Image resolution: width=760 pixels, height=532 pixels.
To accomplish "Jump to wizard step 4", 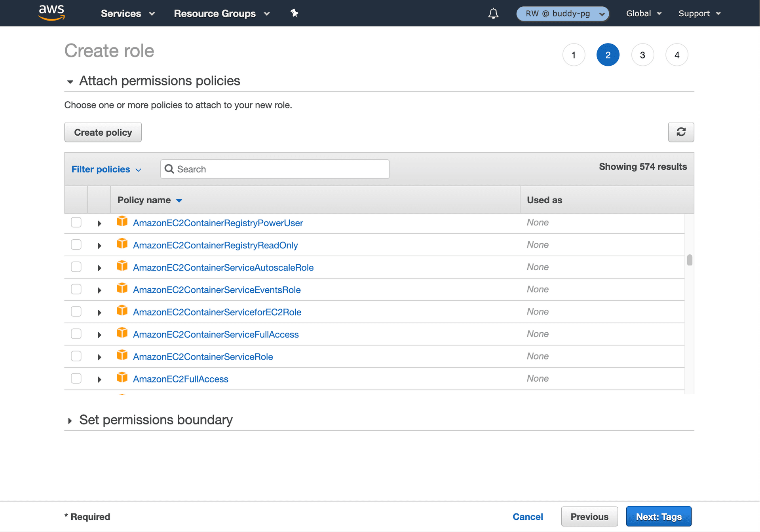I will 677,55.
